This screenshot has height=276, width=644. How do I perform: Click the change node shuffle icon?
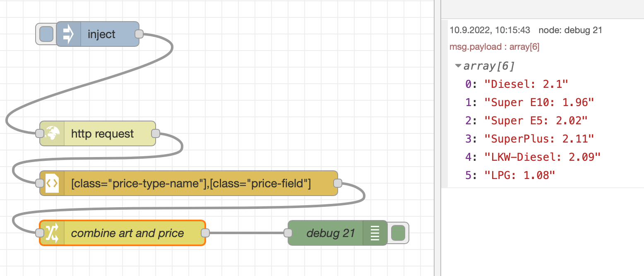[x=53, y=233]
